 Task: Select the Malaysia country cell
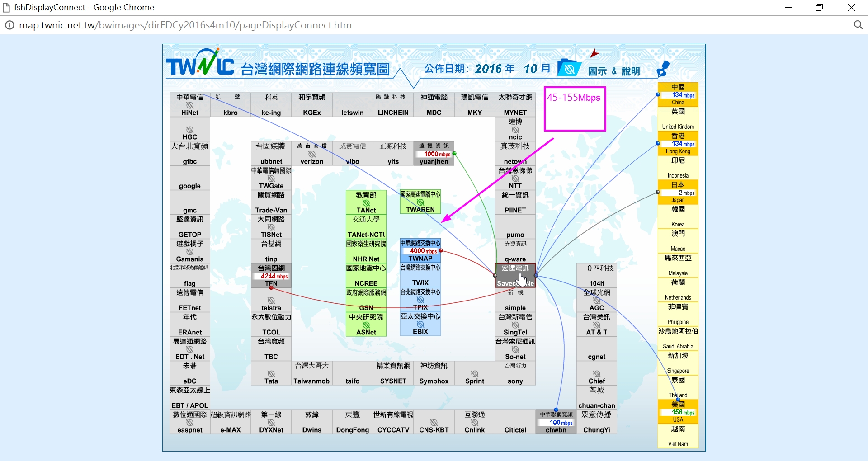678,265
